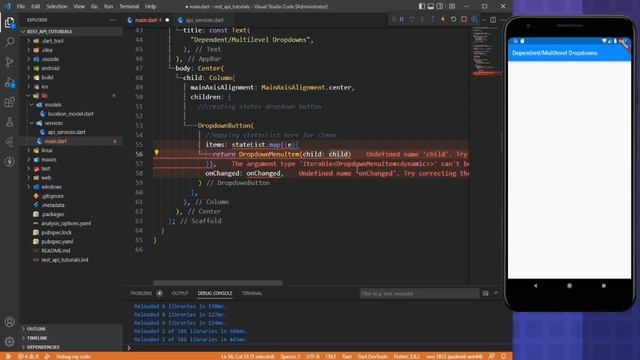Select DEBUG CONSOLE panel tab
This screenshot has height=360, width=640.
click(215, 293)
